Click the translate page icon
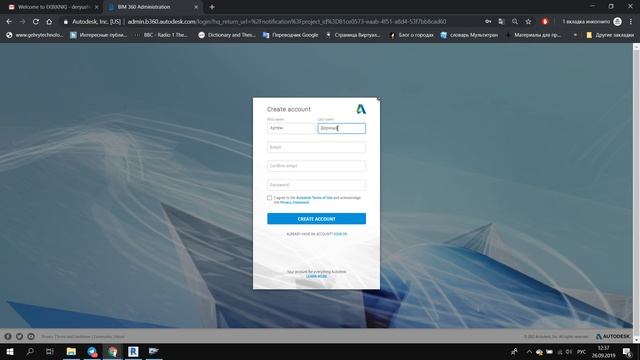The height and width of the screenshot is (360, 640). pos(502,22)
